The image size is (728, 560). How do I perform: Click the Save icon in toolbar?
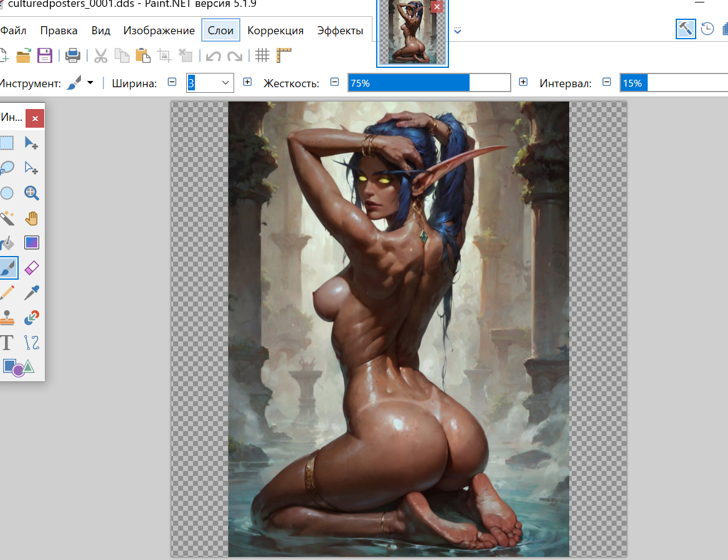44,55
